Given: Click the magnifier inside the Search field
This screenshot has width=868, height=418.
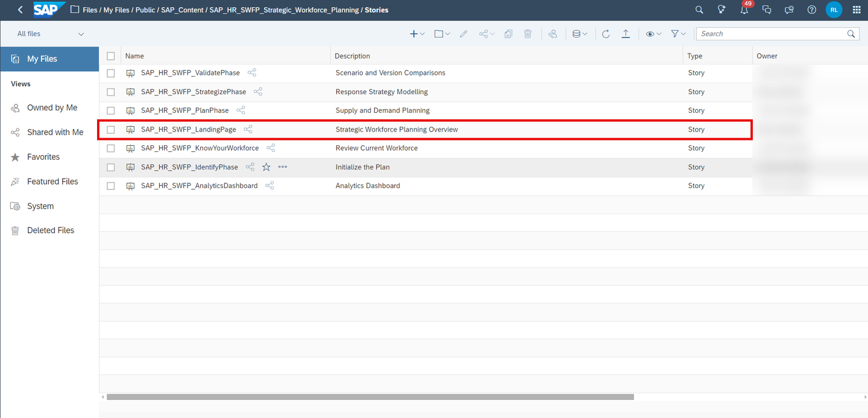Looking at the screenshot, I should pyautogui.click(x=851, y=34).
